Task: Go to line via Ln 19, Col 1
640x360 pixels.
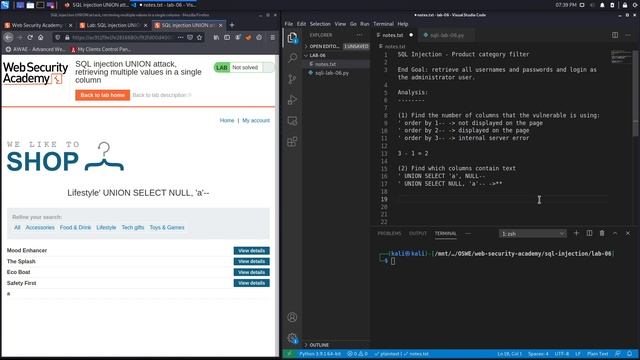Action: click(509, 353)
